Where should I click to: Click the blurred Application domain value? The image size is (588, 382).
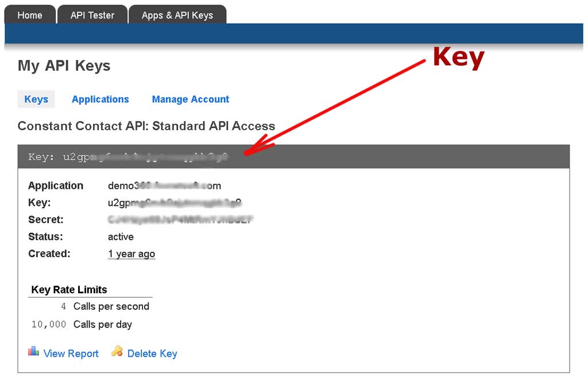click(x=164, y=186)
